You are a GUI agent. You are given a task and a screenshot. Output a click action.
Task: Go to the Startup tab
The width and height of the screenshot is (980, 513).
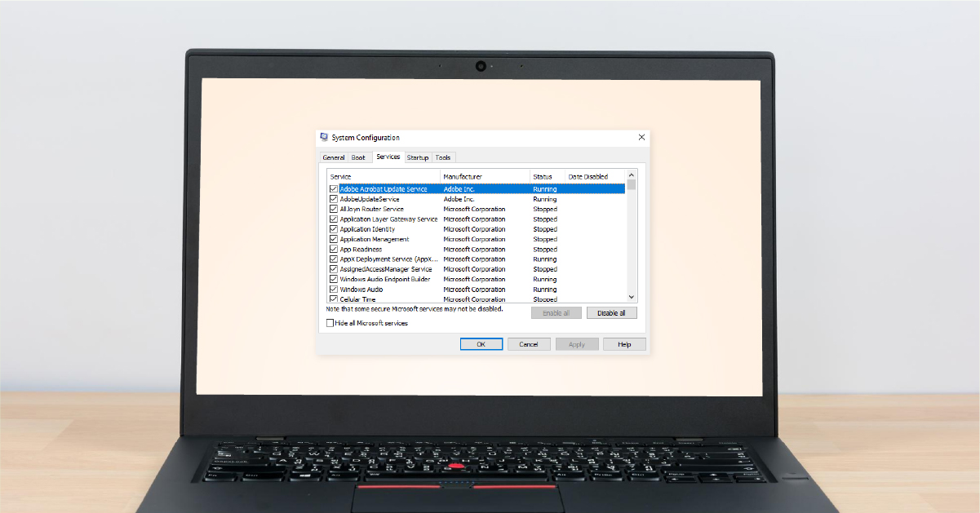tap(418, 157)
